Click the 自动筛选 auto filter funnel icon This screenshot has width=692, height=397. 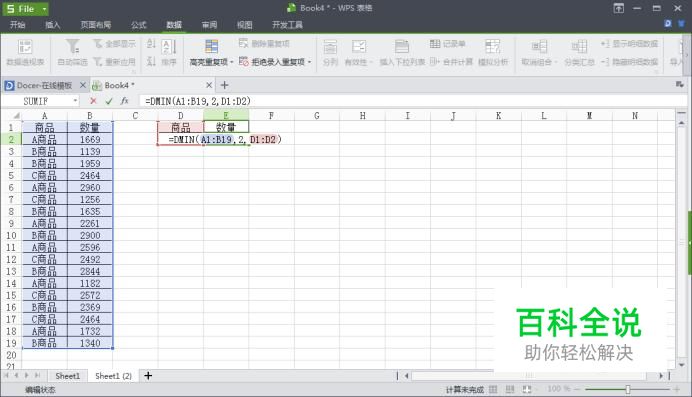[72, 46]
